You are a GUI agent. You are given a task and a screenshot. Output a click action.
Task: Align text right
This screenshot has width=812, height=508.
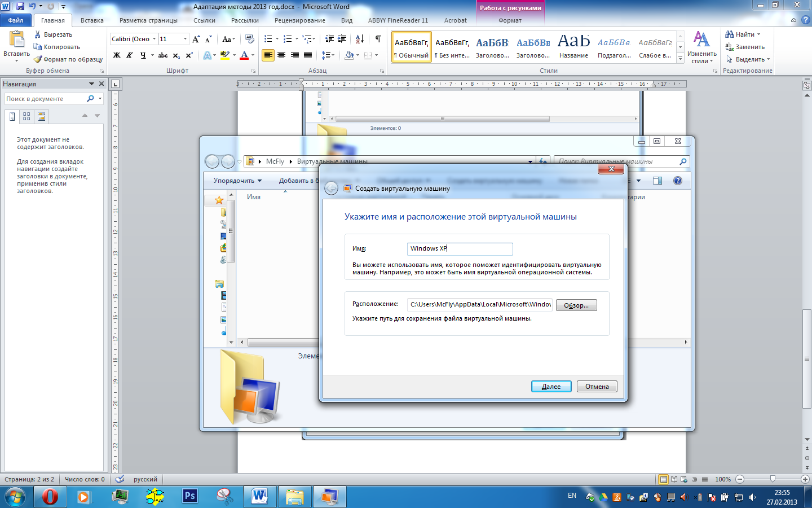(x=294, y=55)
